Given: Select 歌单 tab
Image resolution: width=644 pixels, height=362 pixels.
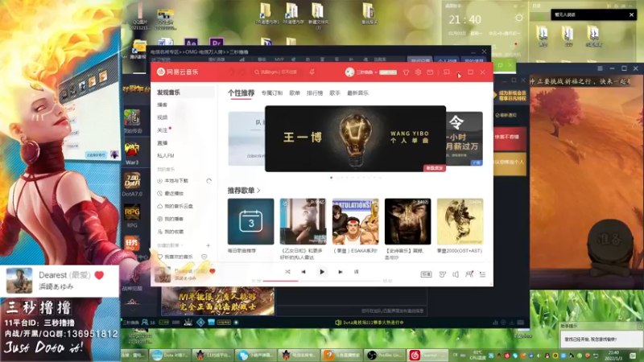Looking at the screenshot, I should coord(295,93).
